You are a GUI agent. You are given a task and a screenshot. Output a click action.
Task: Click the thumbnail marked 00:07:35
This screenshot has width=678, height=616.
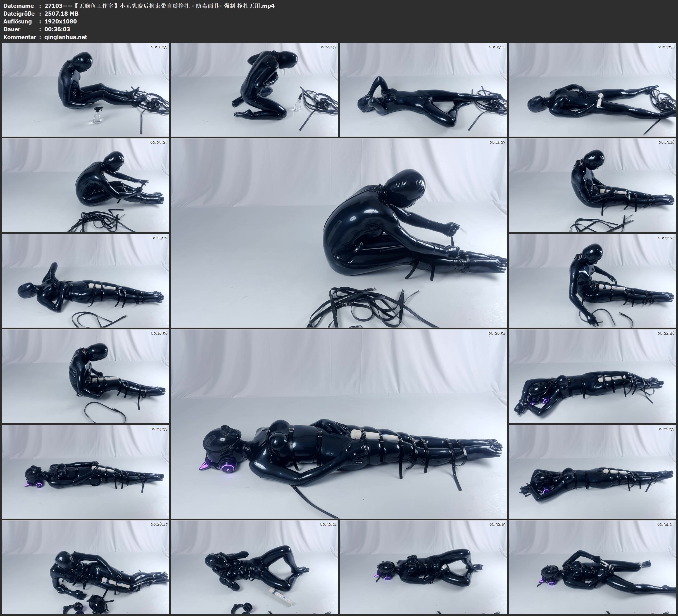592,90
